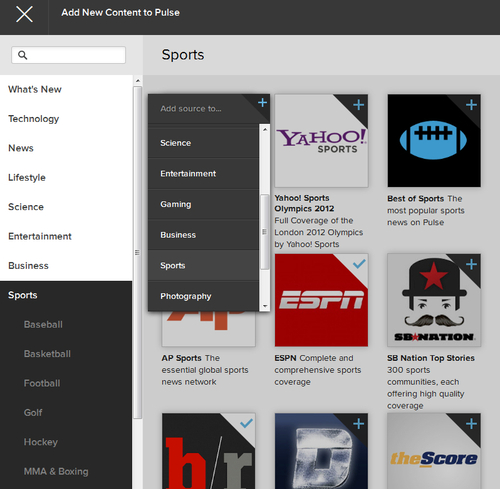Viewport: 500px width, 489px height.
Task: Open the ESPN thumbnail
Action: point(321,300)
